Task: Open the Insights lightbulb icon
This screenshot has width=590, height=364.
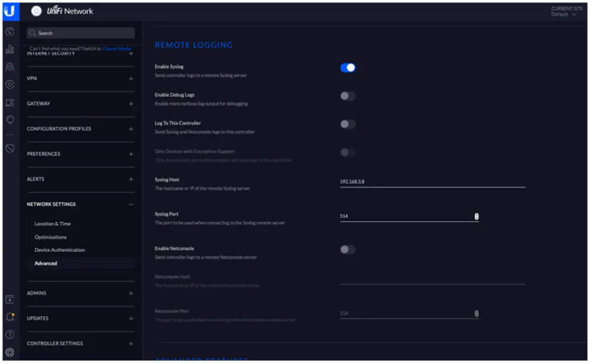Action: pos(10,120)
